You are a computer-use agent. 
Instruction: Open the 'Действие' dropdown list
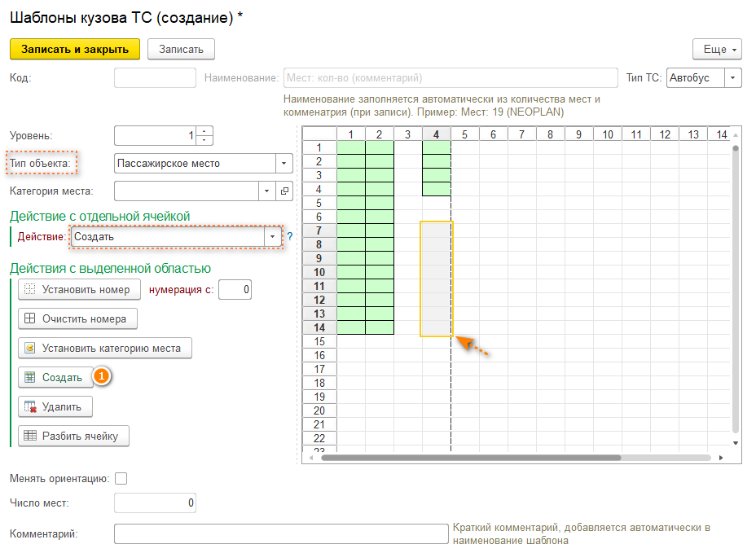(272, 236)
